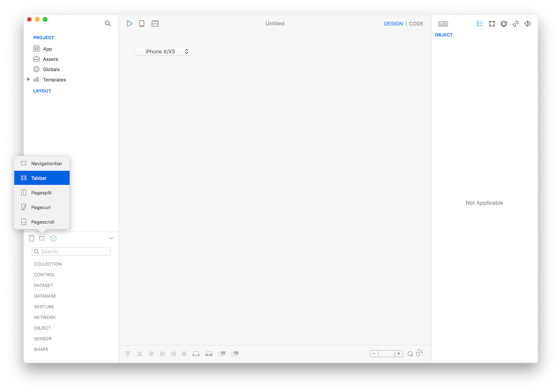Open the iPhone X/XS device dropdown
The image size is (560, 392).
(x=162, y=51)
